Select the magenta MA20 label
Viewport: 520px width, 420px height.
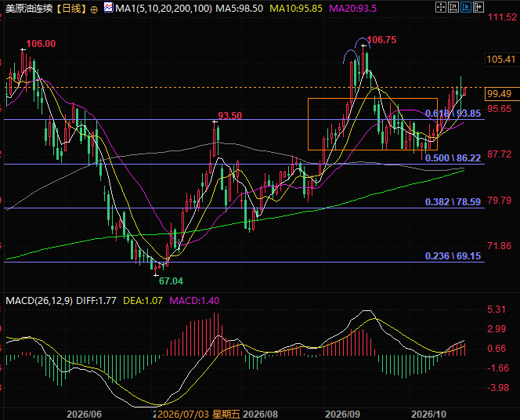click(x=352, y=9)
